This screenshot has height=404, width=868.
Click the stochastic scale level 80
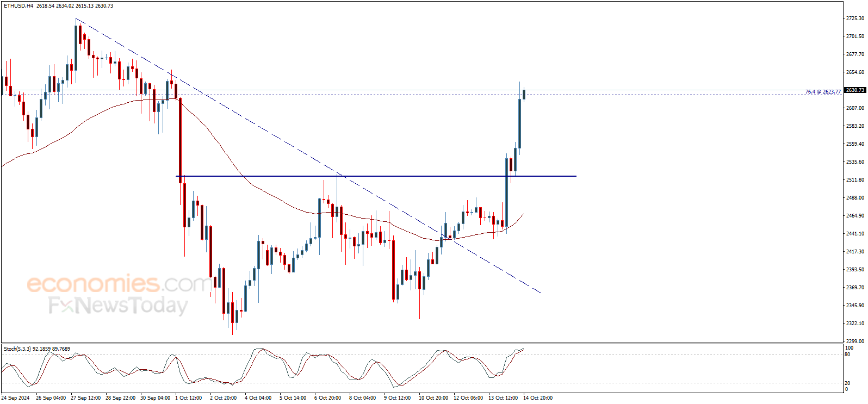(848, 355)
